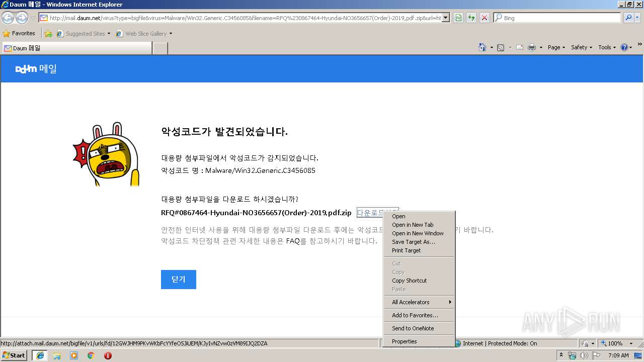Click the taskbar clock showing 7:09 AM
Viewport: 644px width, 362px height.
click(618, 355)
